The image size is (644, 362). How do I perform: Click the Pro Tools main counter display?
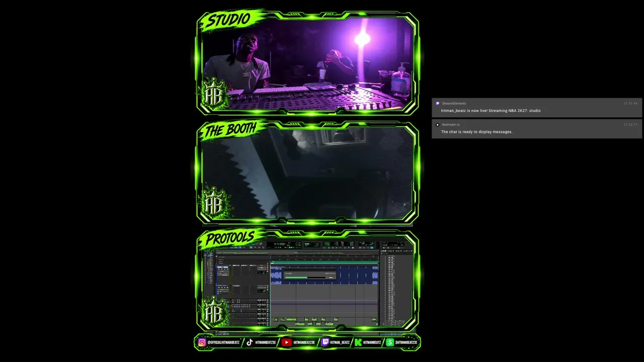coord(284,244)
